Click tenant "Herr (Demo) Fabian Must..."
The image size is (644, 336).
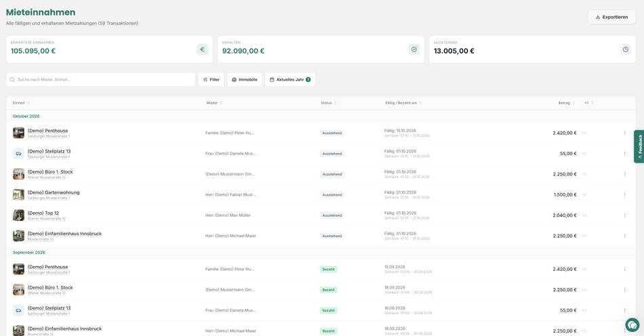click(230, 194)
